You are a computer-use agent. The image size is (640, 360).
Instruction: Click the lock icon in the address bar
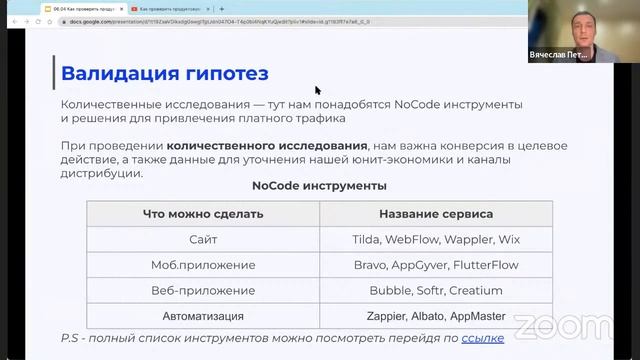point(64,22)
